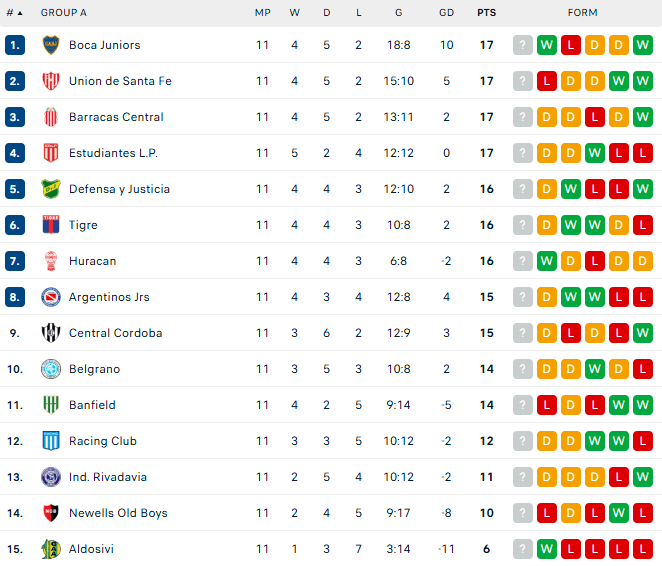Click Huracan's red L form badge
This screenshot has height=566, width=662.
(x=595, y=261)
